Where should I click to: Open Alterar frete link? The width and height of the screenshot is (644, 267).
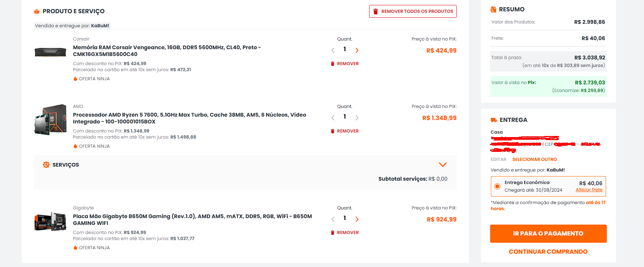(x=589, y=190)
